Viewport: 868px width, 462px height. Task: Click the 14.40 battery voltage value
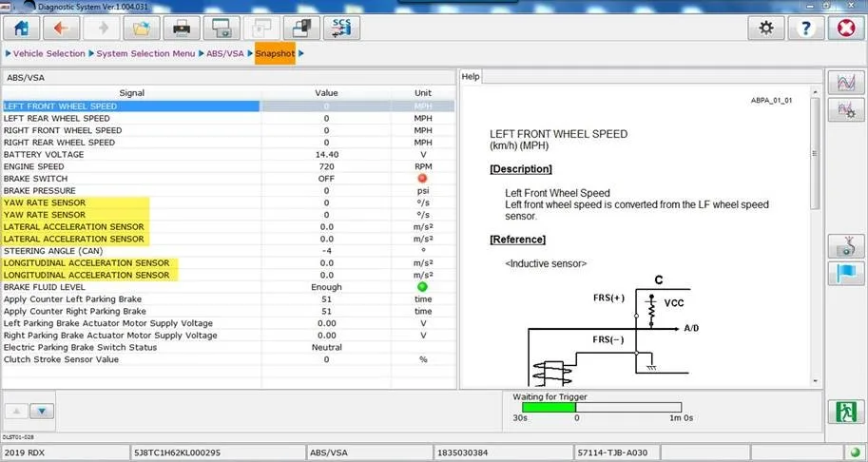327,155
